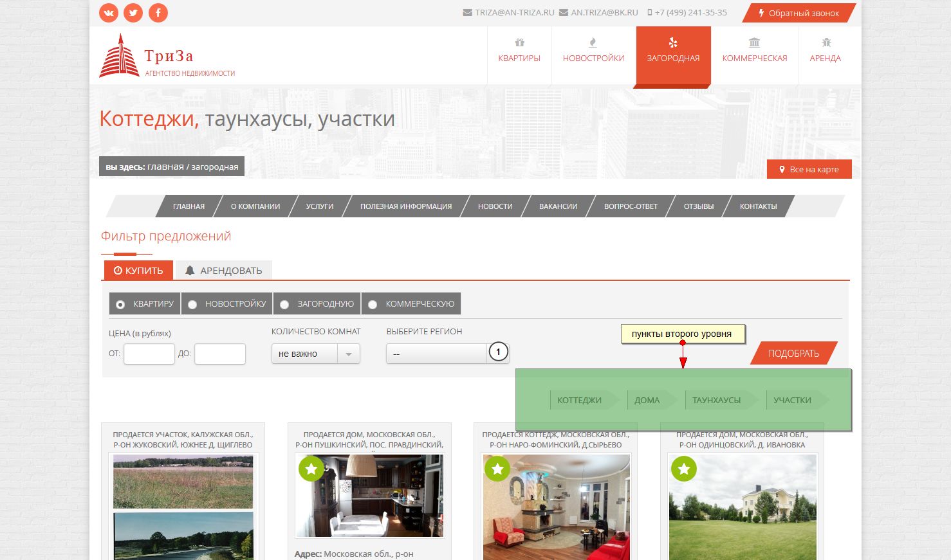Open the Количество комнат dropdown

click(x=315, y=354)
